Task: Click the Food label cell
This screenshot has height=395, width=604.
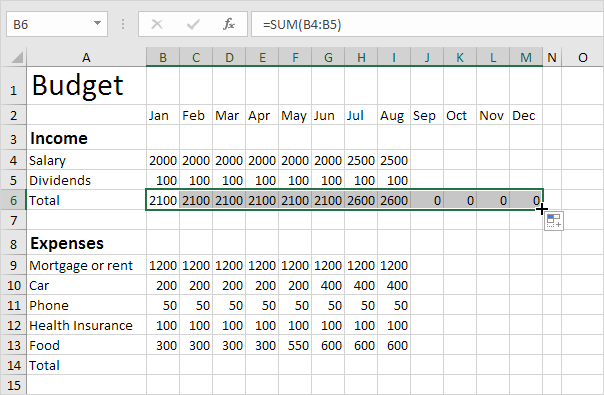Action: pos(86,345)
